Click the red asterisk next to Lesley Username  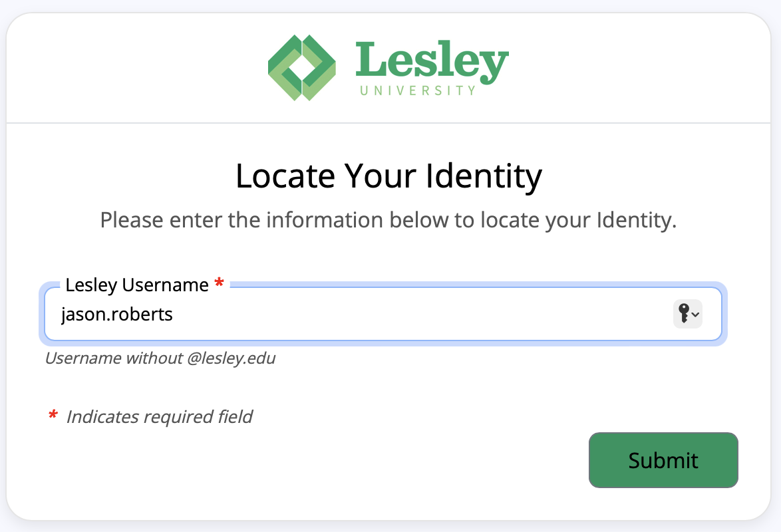pos(219,284)
